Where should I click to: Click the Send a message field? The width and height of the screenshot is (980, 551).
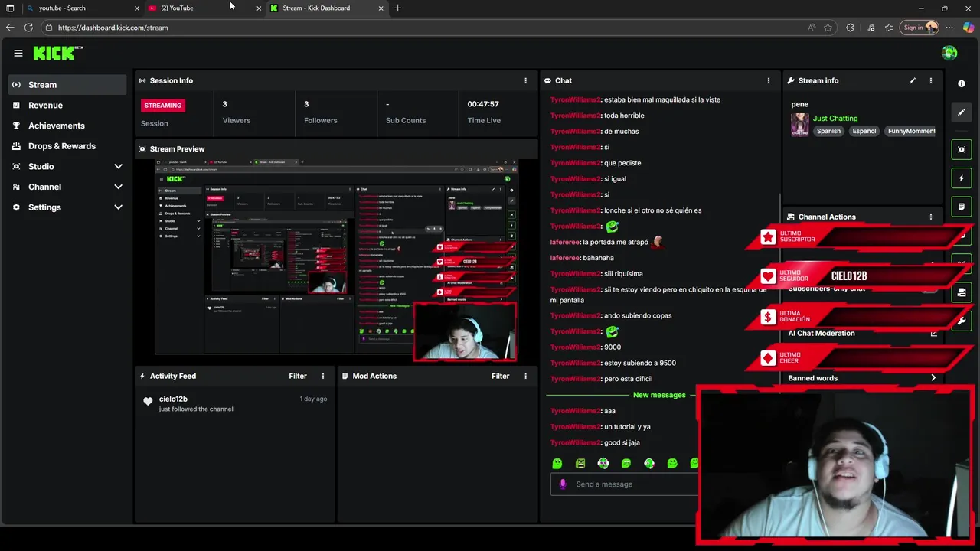[x=624, y=484]
